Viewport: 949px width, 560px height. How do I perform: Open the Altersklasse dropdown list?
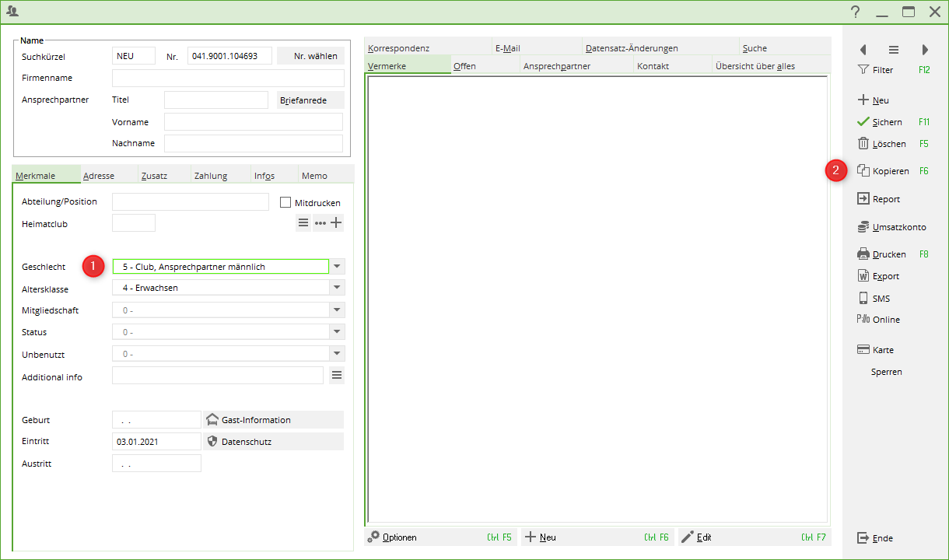tap(337, 288)
